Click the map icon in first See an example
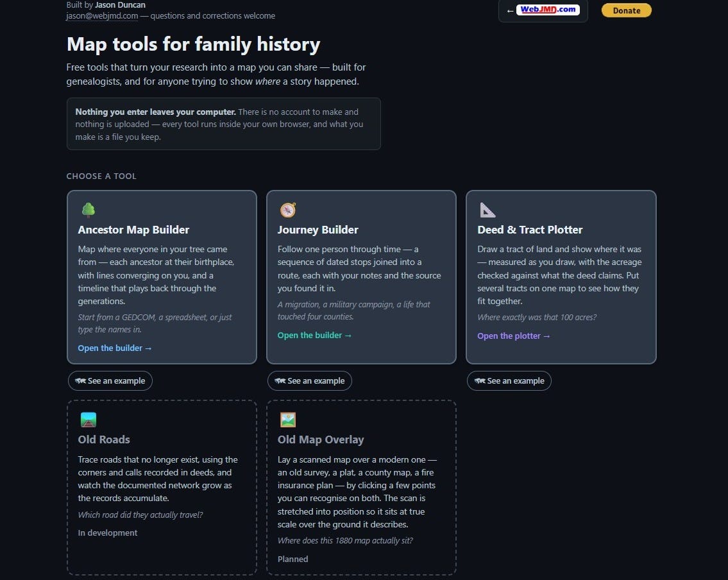Viewport: 728px width, 580px height. [x=80, y=380]
